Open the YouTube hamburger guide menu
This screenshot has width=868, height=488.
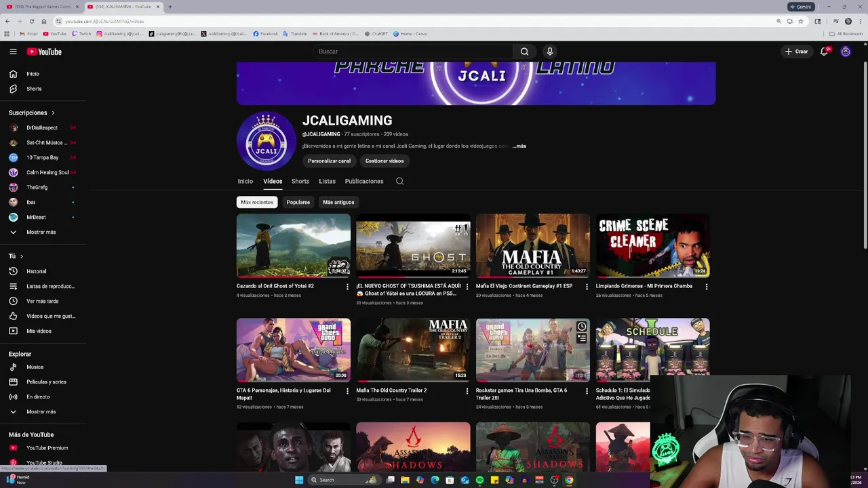tap(13, 52)
